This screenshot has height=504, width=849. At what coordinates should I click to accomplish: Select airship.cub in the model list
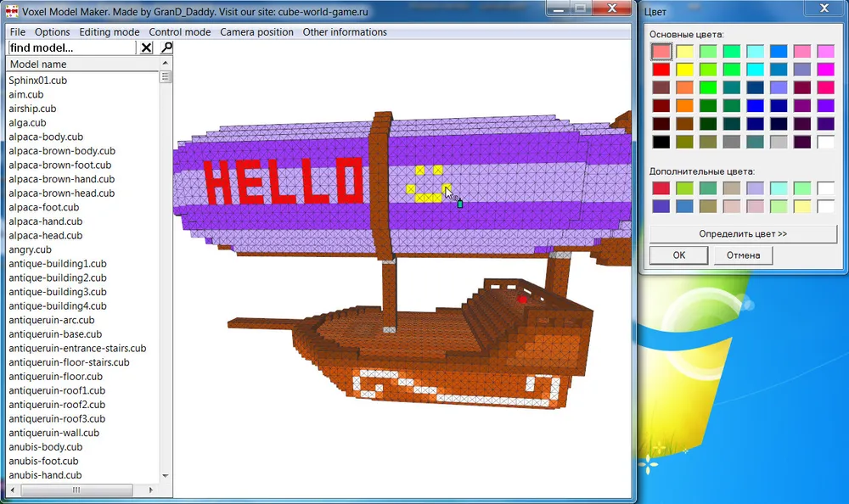pos(32,109)
